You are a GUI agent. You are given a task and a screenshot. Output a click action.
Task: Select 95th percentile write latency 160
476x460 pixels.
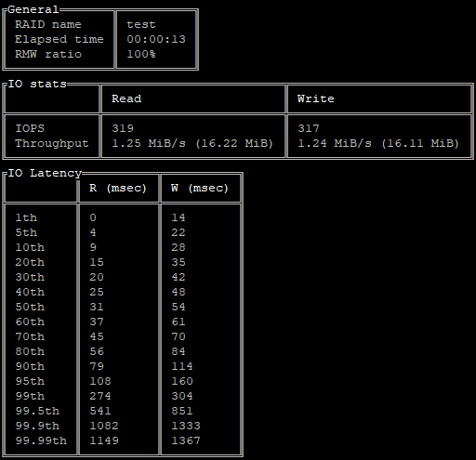coord(182,381)
